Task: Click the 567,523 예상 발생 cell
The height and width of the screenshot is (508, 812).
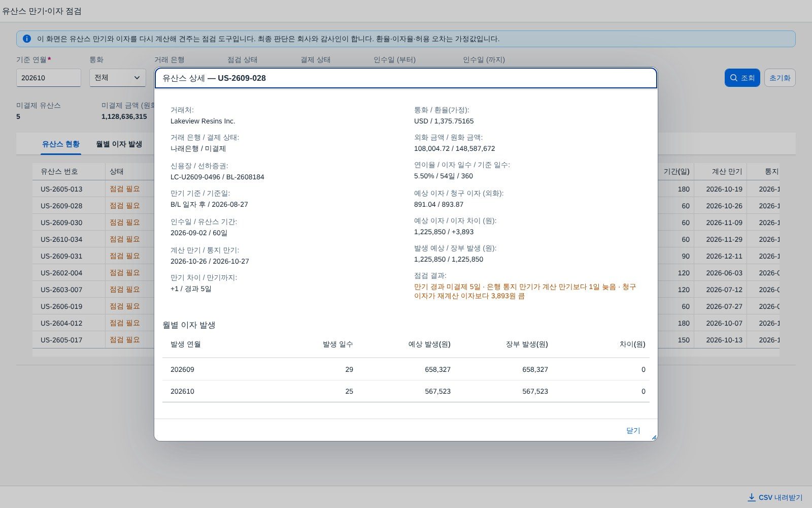Action: tap(437, 391)
